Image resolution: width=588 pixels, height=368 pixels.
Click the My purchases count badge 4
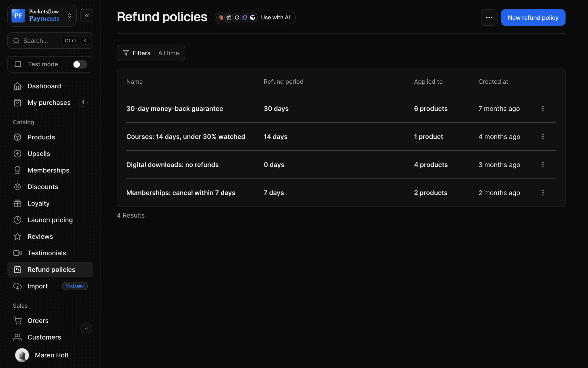(x=83, y=102)
